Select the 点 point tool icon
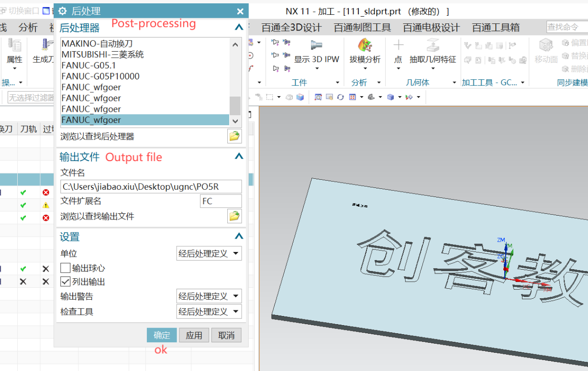 [x=398, y=45]
